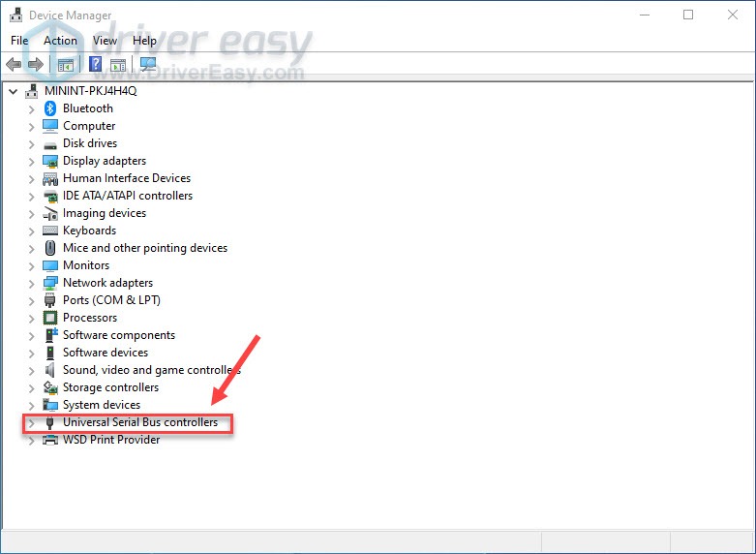Expand the Processors category
This screenshot has height=554, width=756.
(31, 319)
